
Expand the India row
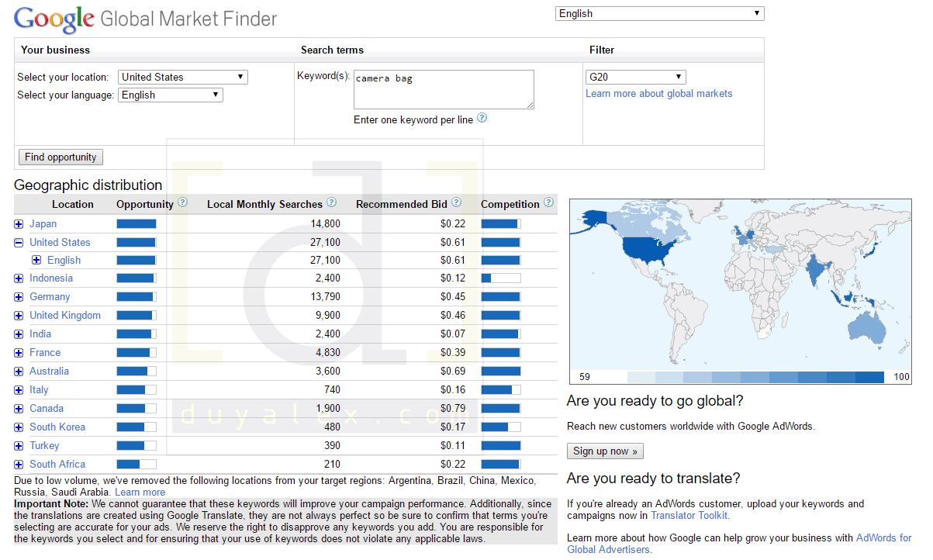coord(19,334)
